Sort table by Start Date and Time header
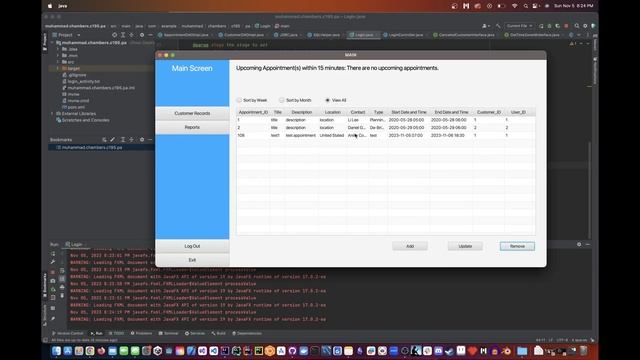Viewport: 640px width, 360px height. (x=409, y=112)
